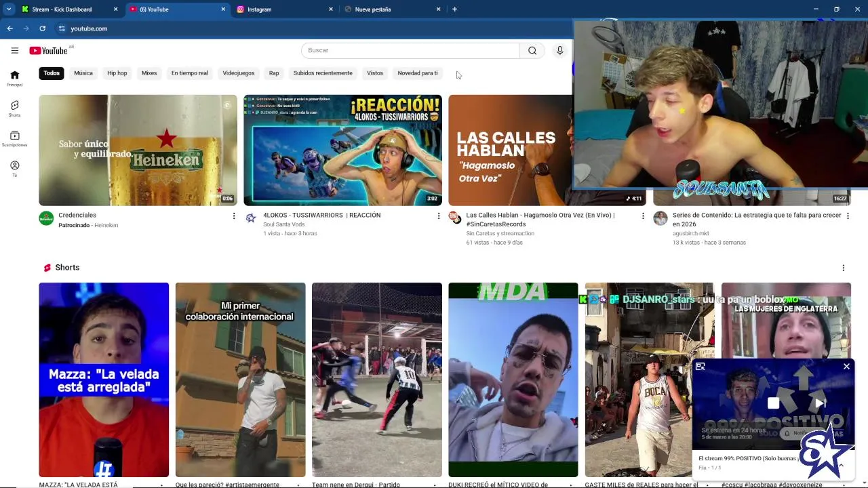The height and width of the screenshot is (488, 868).
Task: Close the Kick Dashboard tab
Action: click(115, 9)
